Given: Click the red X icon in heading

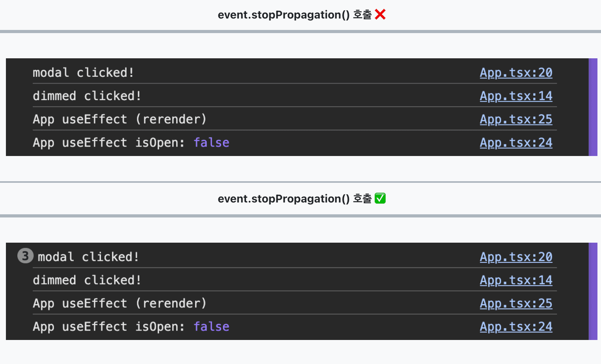Looking at the screenshot, I should (380, 15).
